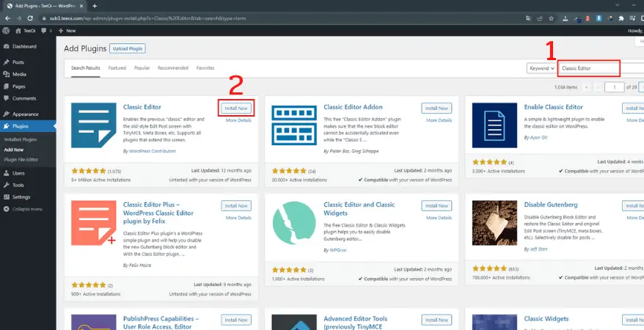Open browser extensions puzzle icon

click(x=621, y=18)
